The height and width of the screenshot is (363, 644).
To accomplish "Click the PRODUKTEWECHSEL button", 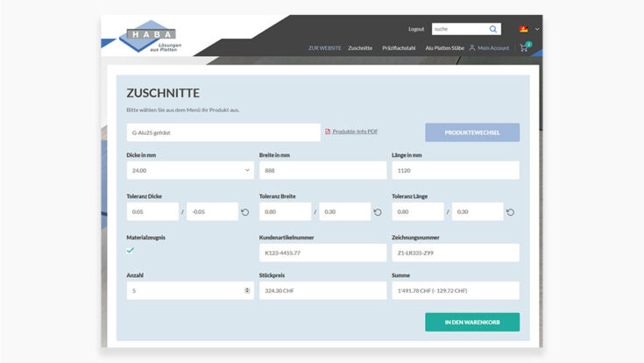I will coord(472,132).
